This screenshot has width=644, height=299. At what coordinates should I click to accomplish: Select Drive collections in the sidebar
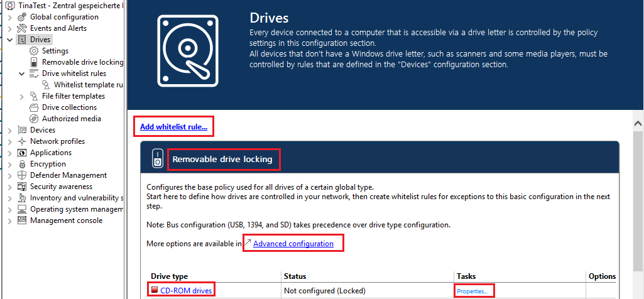[x=69, y=107]
